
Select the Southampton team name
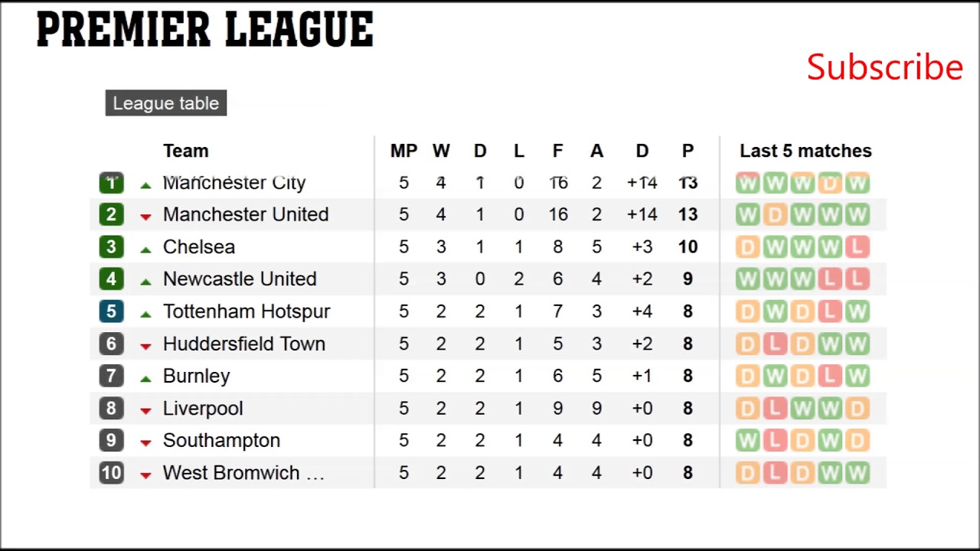point(221,441)
